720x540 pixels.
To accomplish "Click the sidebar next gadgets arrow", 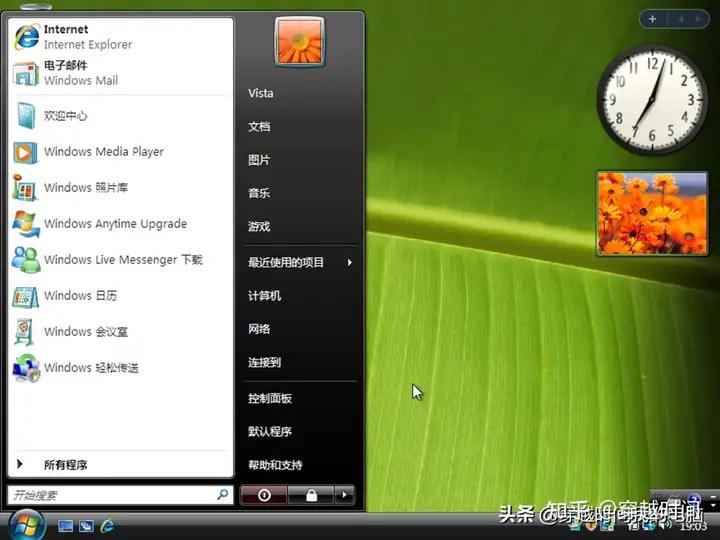I will (x=698, y=19).
